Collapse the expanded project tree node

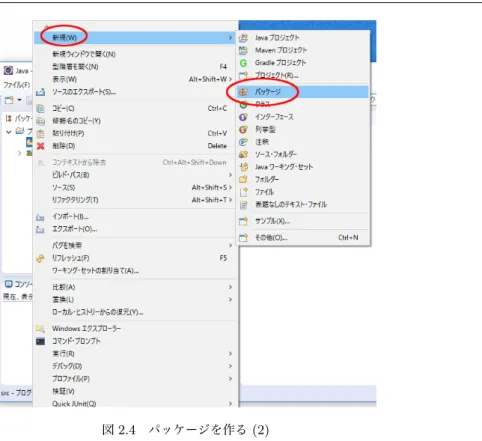(9, 132)
